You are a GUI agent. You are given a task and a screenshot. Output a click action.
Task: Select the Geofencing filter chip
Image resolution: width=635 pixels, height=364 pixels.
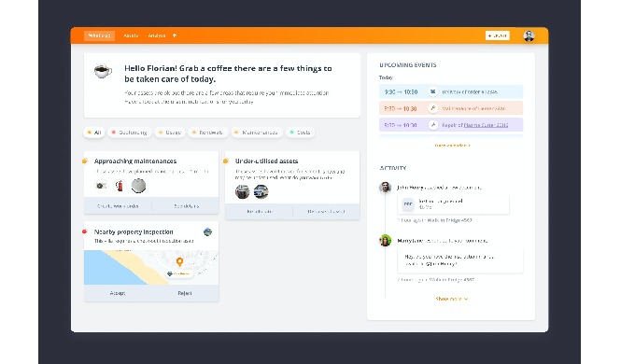coord(130,133)
